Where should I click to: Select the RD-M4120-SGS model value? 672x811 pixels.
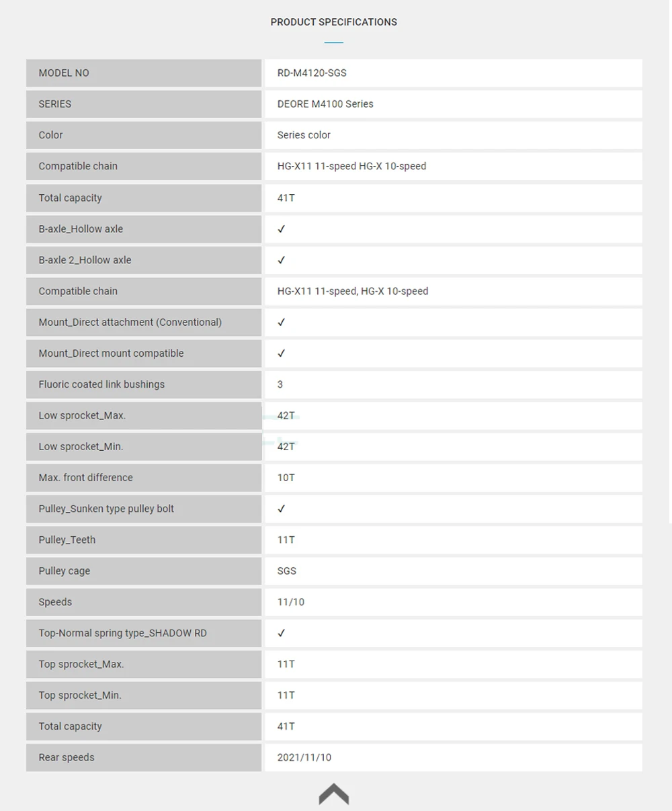tap(312, 73)
